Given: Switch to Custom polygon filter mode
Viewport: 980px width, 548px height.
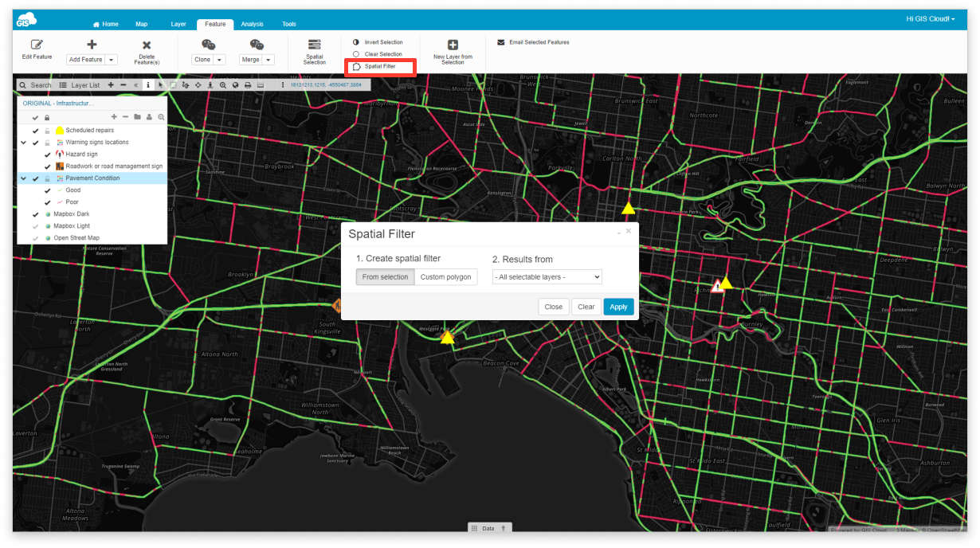Looking at the screenshot, I should point(445,276).
